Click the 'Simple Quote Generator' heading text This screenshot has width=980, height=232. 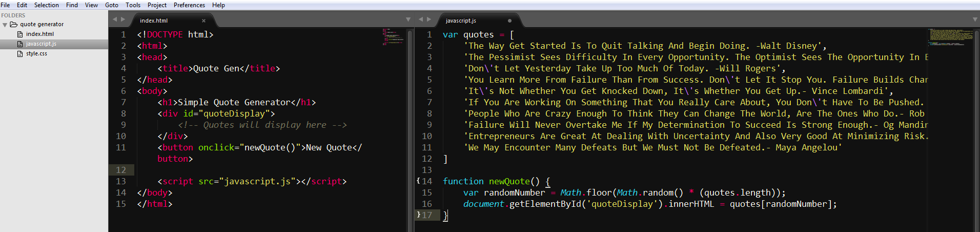234,102
